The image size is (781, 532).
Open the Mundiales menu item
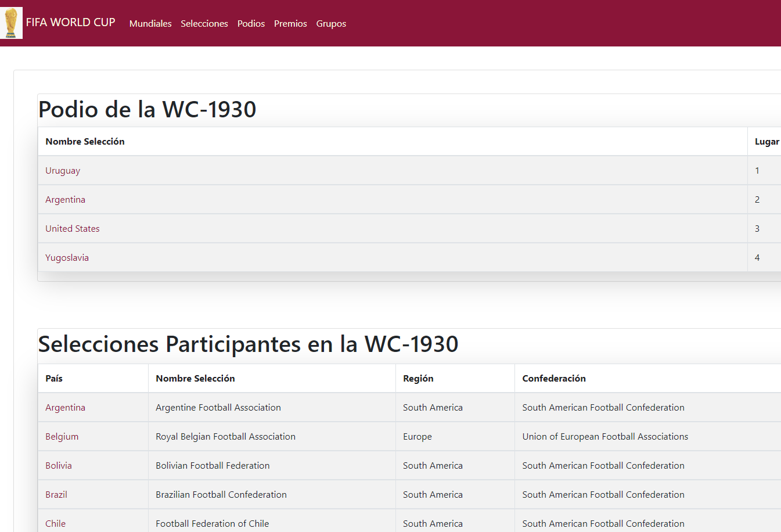click(x=150, y=24)
